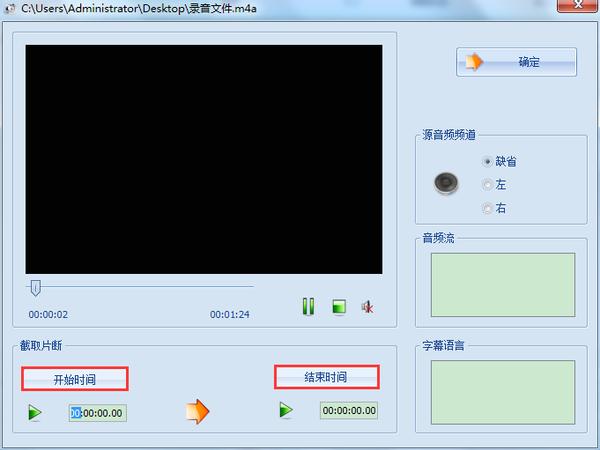Click the app icon in the title bar
Viewport: 600px width, 450px height.
click(x=9, y=8)
